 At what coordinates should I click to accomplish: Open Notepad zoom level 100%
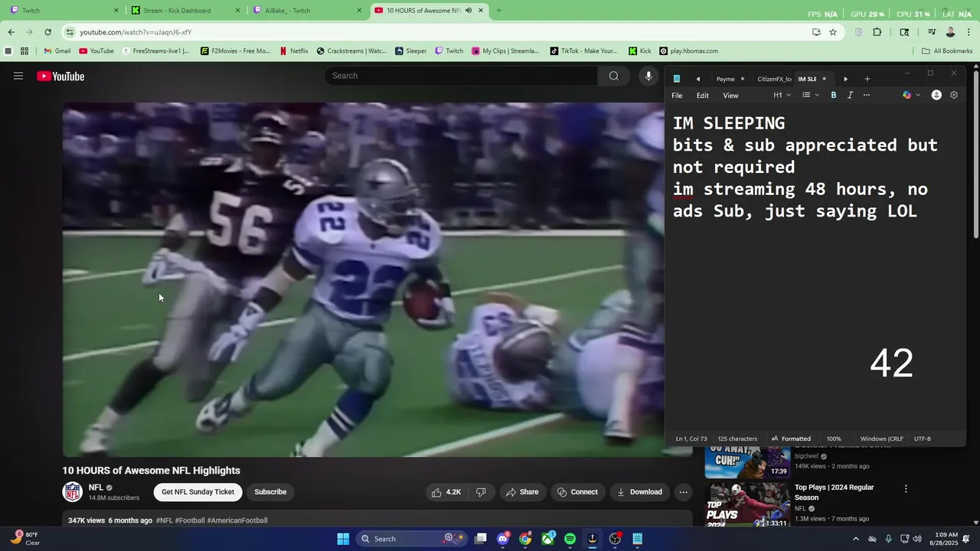[834, 439]
